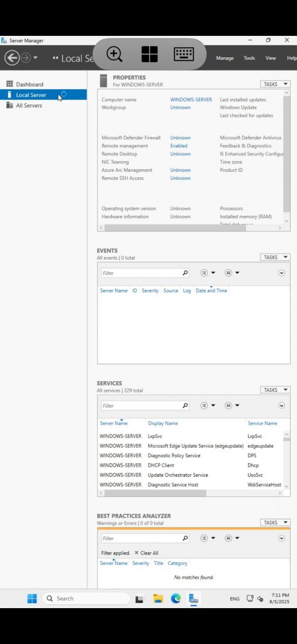297x644 pixels.
Task: Expand the Events filter criteria chevron
Action: tap(281, 273)
